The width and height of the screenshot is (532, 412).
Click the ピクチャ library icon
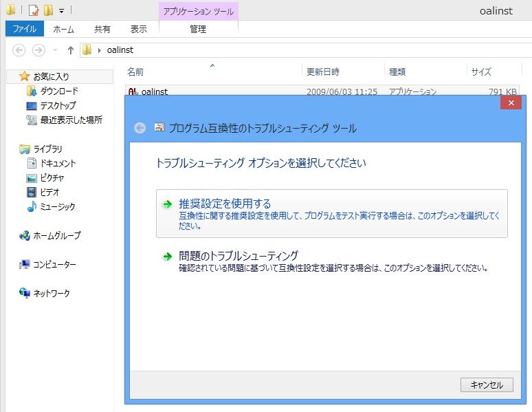31,178
